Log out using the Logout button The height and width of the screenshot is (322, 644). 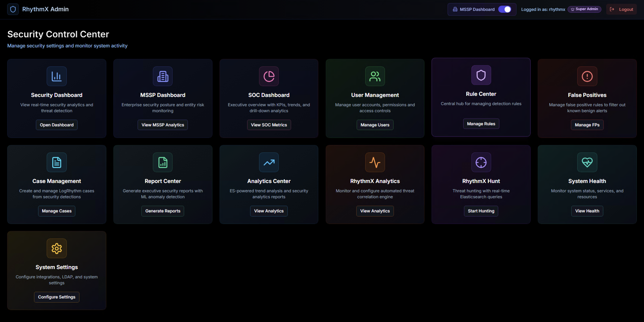click(621, 9)
